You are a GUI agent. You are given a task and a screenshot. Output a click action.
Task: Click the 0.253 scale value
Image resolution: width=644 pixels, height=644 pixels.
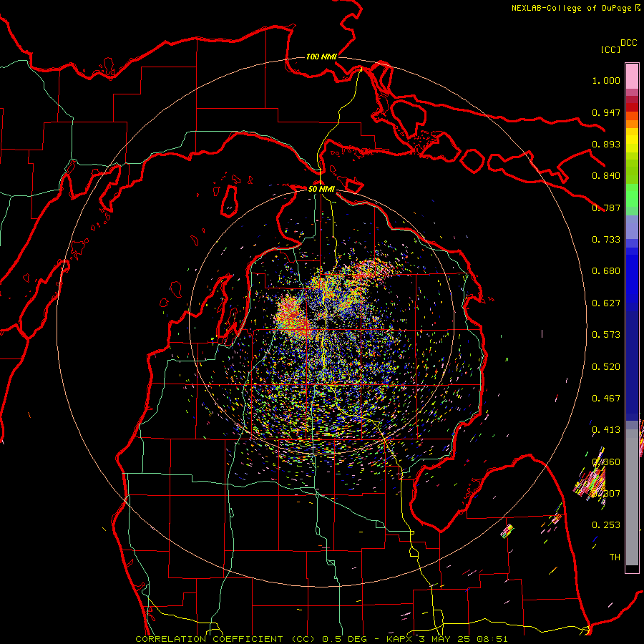coord(606,525)
